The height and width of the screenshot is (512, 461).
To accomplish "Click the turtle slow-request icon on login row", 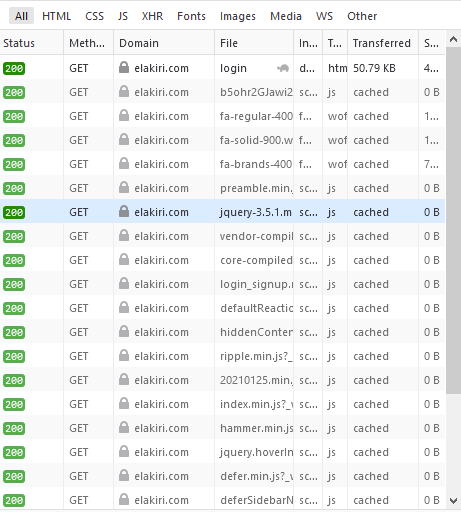I will point(283,68).
